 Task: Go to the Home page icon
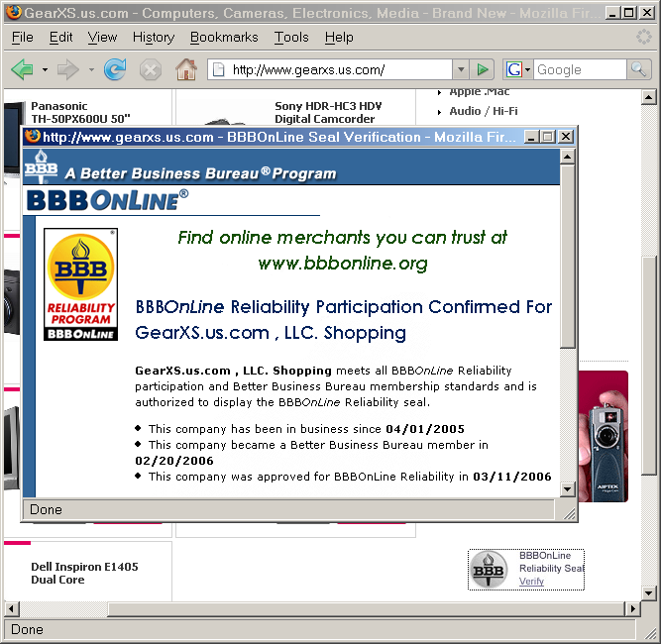tap(186, 69)
